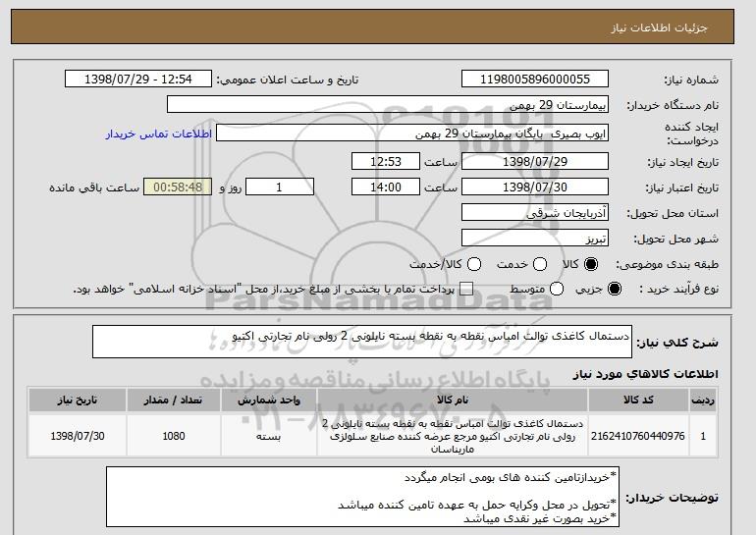
Task: Click the province field آذربایجان شرقی
Action: [535, 213]
